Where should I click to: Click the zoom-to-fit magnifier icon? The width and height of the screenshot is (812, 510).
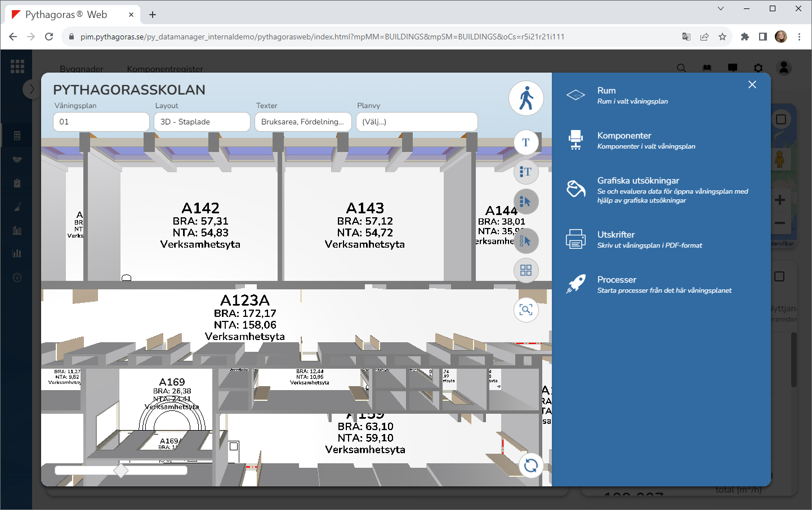click(x=526, y=310)
